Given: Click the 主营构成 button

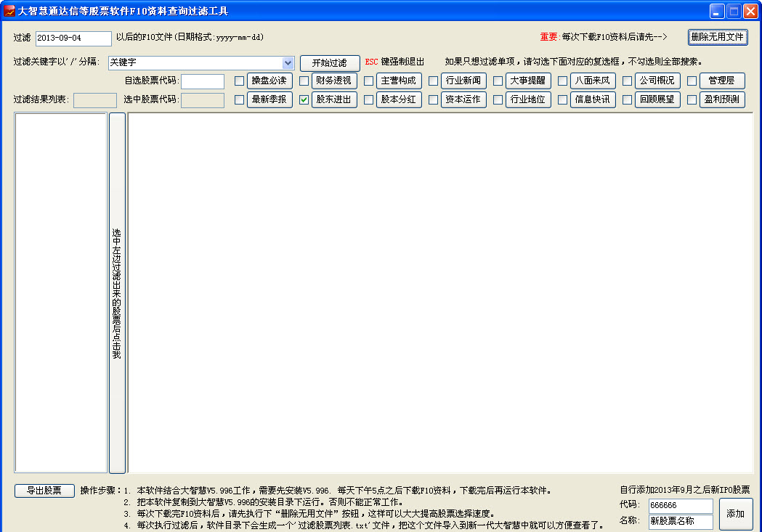Looking at the screenshot, I should point(399,81).
